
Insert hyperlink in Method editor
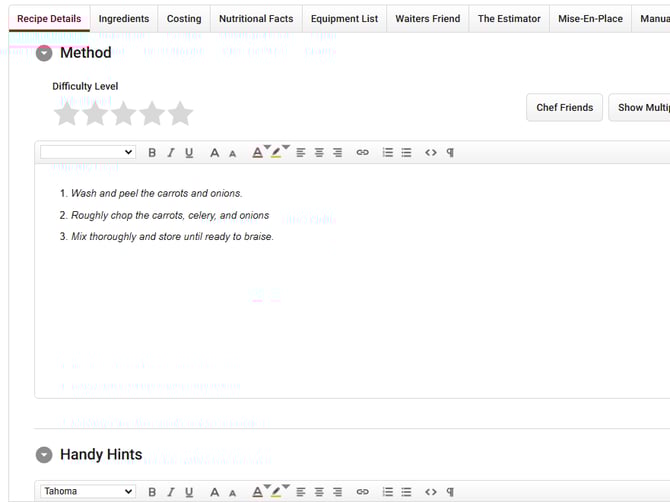[363, 153]
